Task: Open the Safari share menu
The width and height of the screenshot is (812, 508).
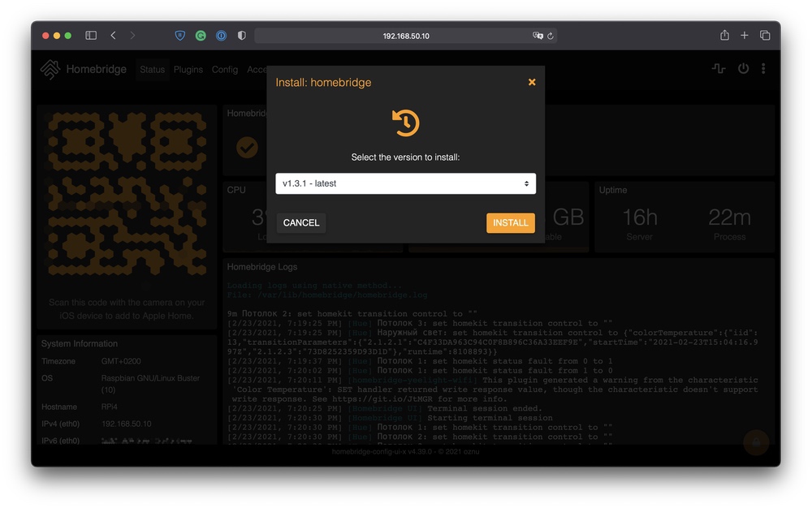Action: 724,35
